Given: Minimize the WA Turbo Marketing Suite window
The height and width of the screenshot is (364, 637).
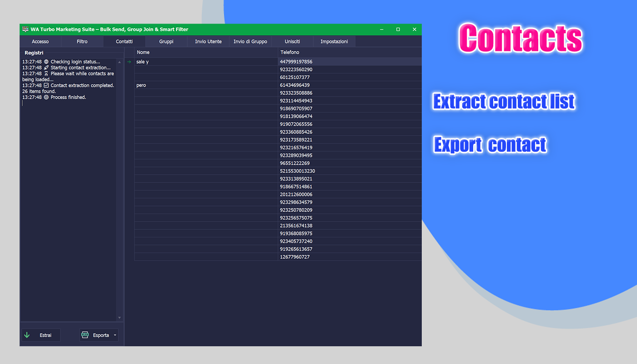Looking at the screenshot, I should [382, 29].
